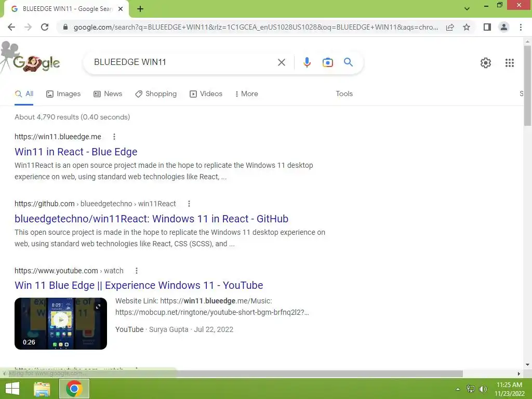The height and width of the screenshot is (399, 532).
Task: Open the Chrome profile avatar
Action: pyautogui.click(x=504, y=27)
